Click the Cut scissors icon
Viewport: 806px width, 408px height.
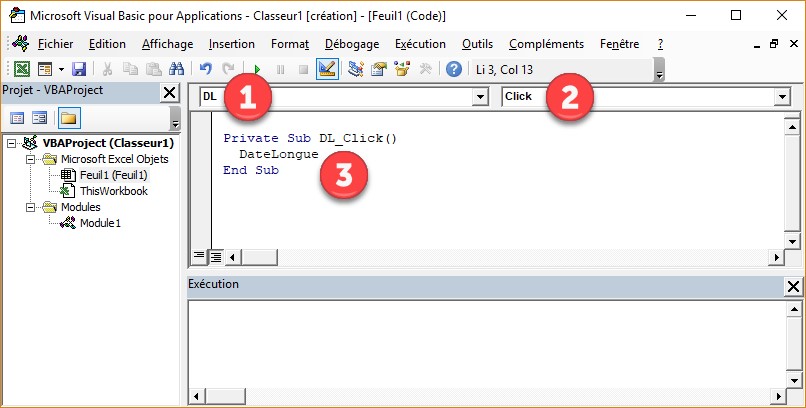[x=107, y=69]
